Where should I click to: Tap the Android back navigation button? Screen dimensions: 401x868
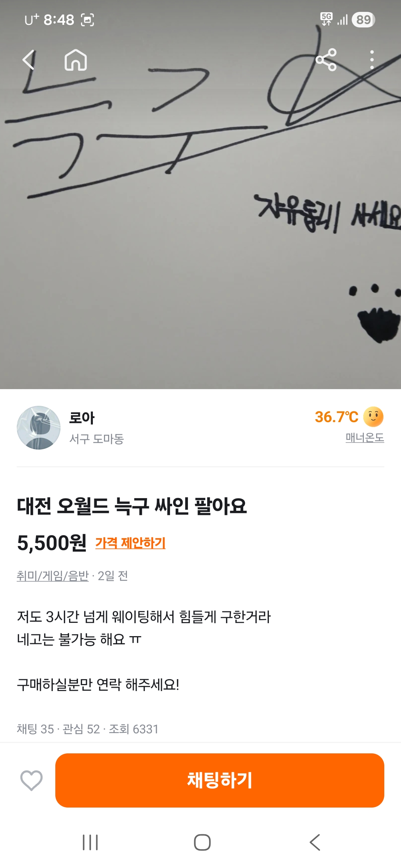315,842
